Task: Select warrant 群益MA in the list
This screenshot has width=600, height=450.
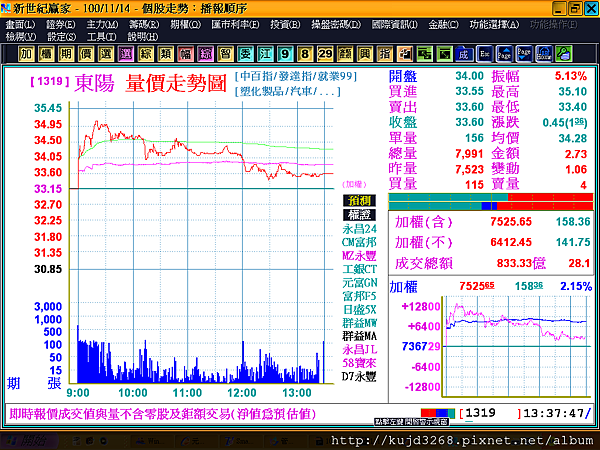Action: (359, 336)
